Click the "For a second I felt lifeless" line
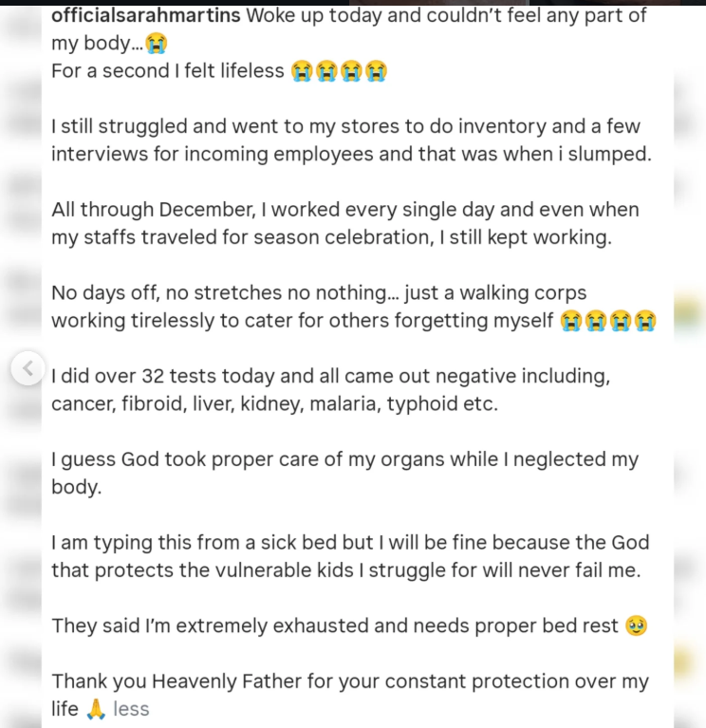Viewport: 706px width, 728px height. (x=168, y=72)
